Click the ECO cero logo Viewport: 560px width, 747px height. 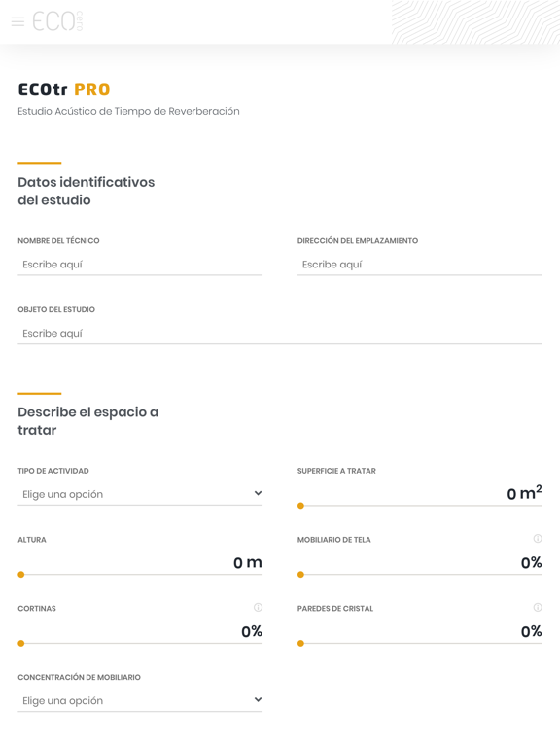click(57, 21)
